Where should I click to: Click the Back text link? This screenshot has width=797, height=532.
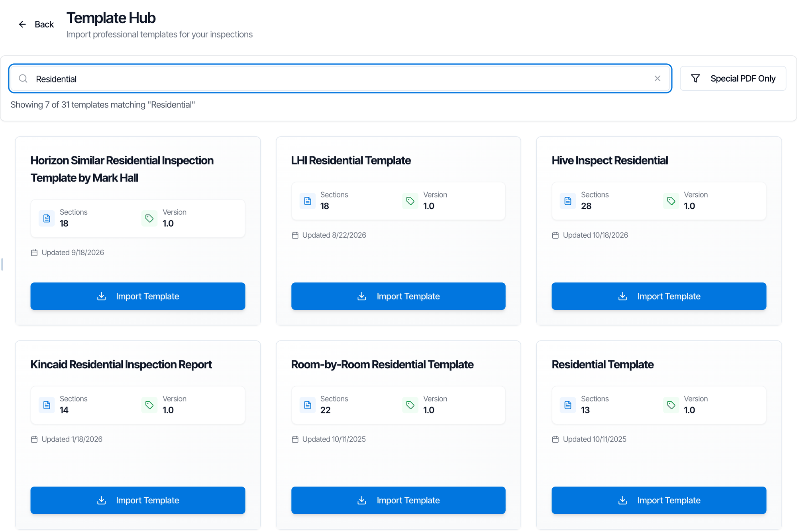44,24
